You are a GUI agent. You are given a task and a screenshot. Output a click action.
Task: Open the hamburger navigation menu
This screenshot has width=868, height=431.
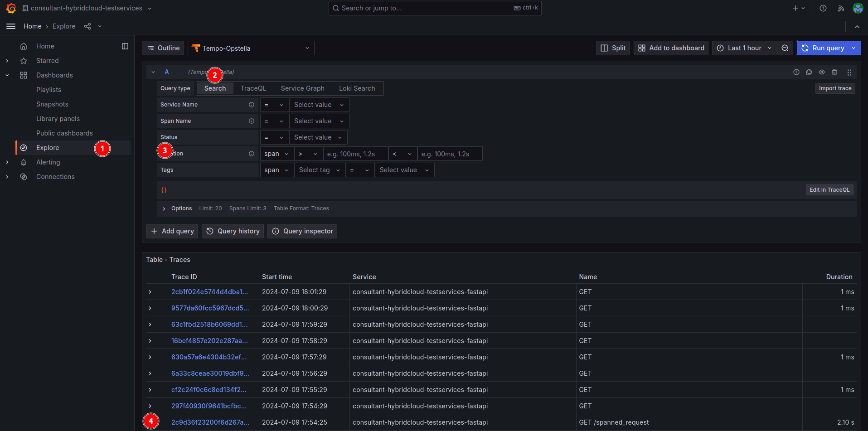tap(11, 26)
